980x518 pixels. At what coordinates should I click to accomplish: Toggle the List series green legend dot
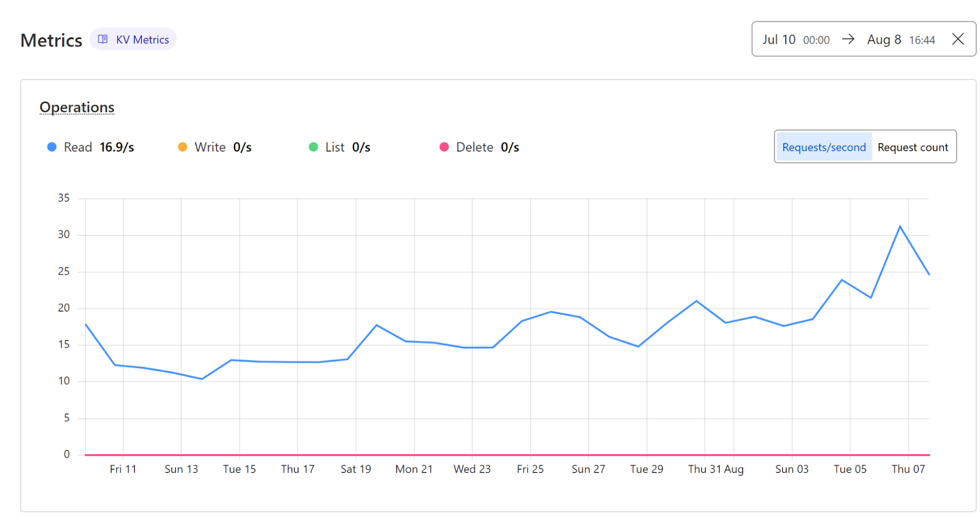point(314,147)
